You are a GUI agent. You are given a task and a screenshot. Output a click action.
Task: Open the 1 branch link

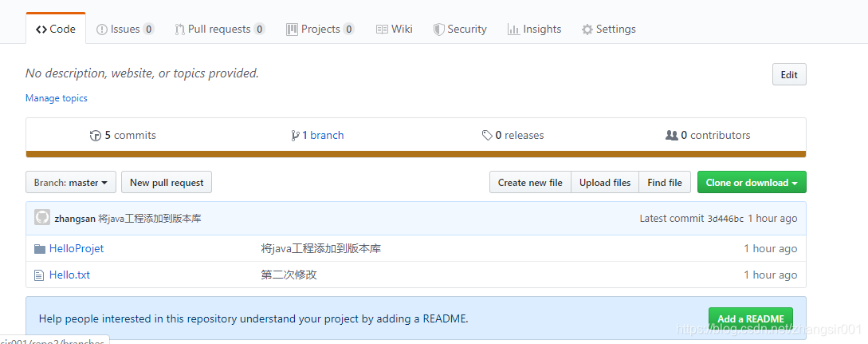(x=317, y=135)
